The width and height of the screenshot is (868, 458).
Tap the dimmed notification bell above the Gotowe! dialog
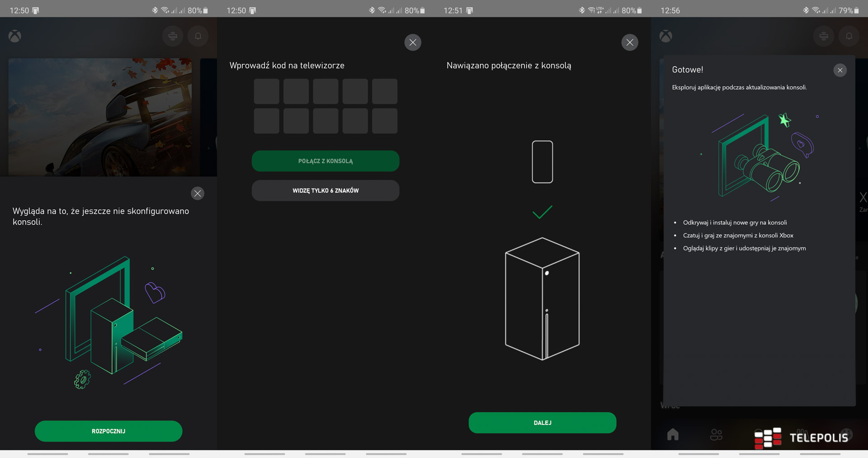[x=849, y=36]
